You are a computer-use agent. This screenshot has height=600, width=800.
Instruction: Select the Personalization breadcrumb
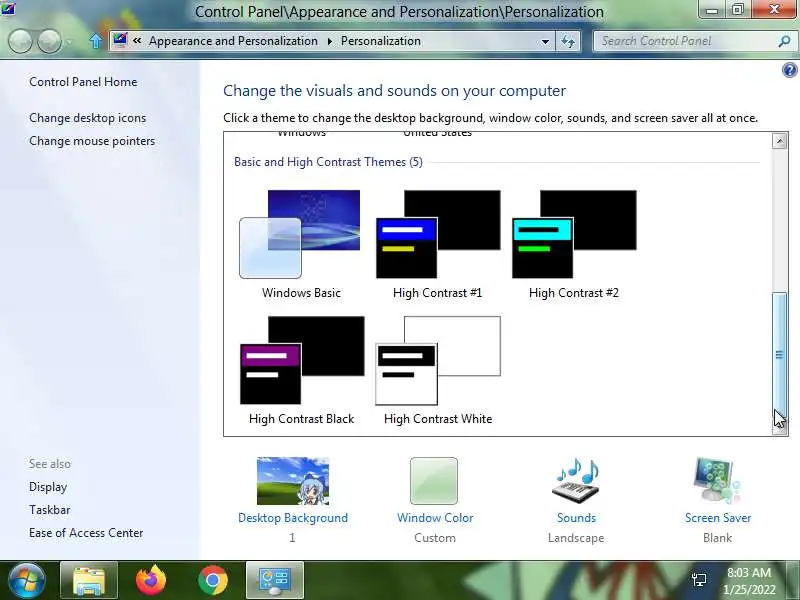click(x=381, y=41)
